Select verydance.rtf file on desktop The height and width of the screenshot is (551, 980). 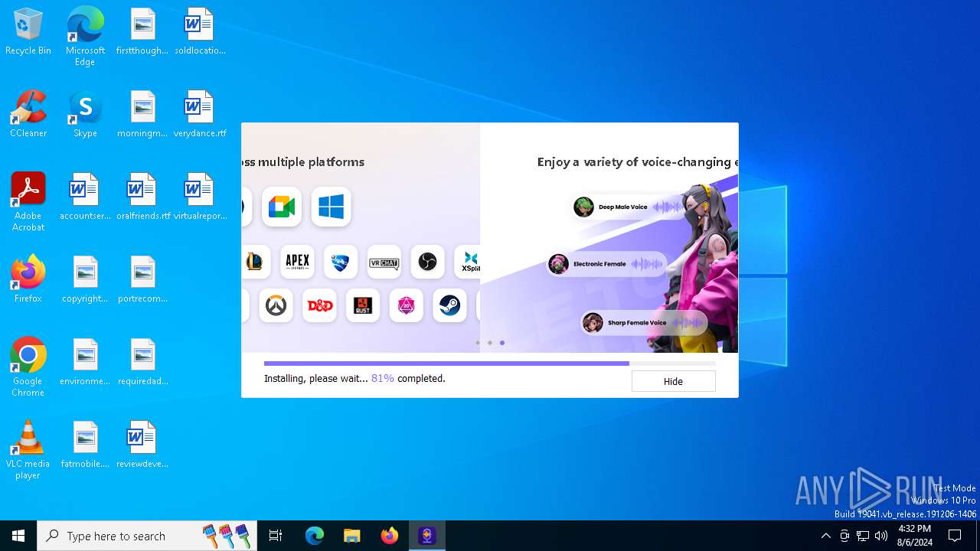[200, 115]
